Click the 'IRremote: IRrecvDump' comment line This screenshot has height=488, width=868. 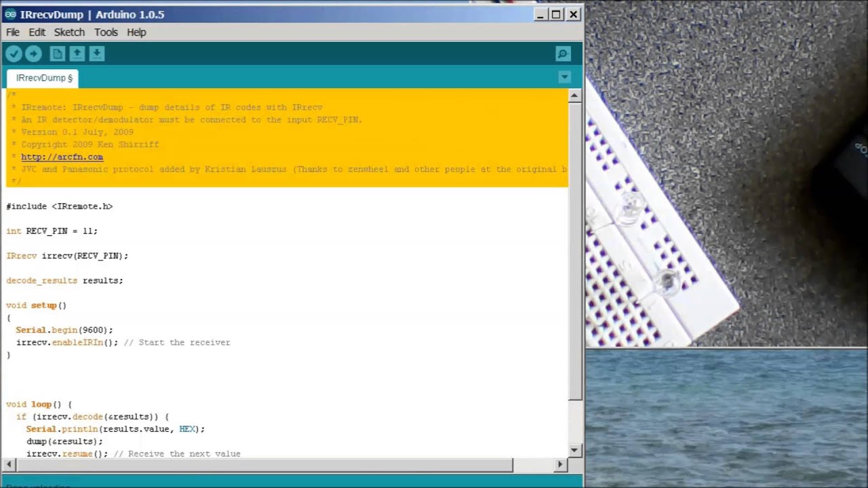point(167,107)
